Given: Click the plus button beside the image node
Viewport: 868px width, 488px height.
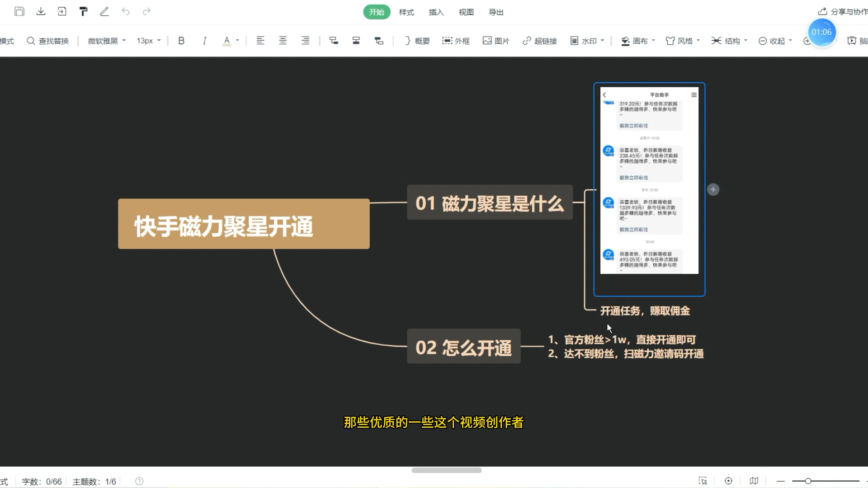Looking at the screenshot, I should click(713, 189).
